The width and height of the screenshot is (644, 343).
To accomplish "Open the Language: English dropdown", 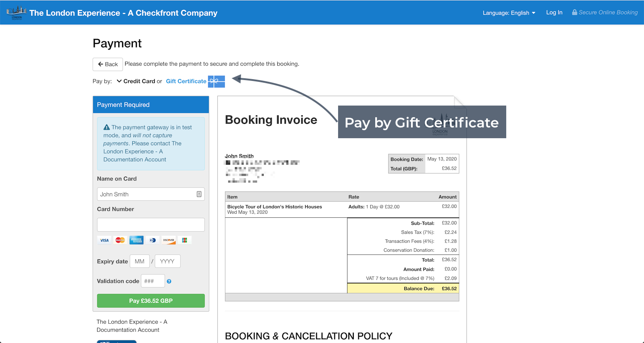I will click(x=509, y=13).
